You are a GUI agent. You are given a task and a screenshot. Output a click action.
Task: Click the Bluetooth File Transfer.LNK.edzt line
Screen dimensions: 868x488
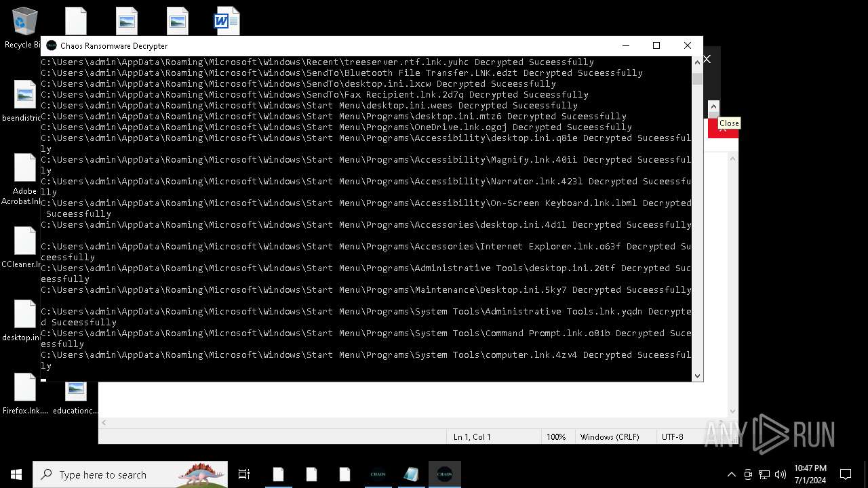(342, 73)
